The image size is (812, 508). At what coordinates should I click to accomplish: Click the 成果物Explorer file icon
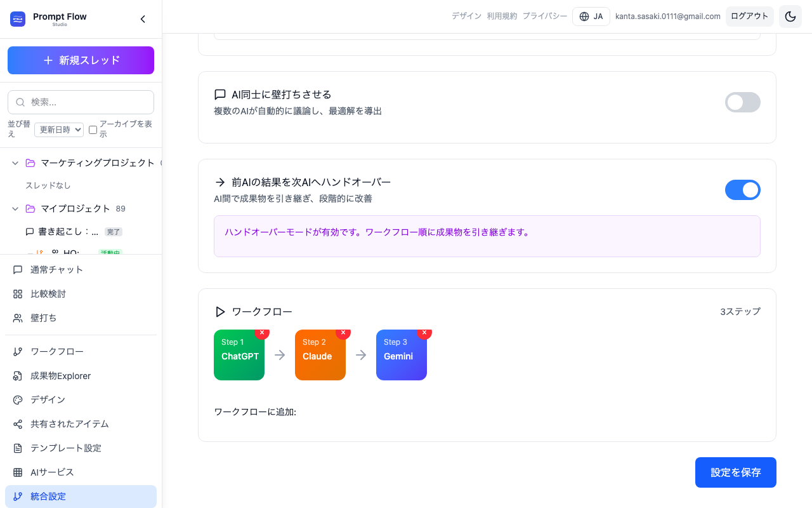[x=18, y=376]
